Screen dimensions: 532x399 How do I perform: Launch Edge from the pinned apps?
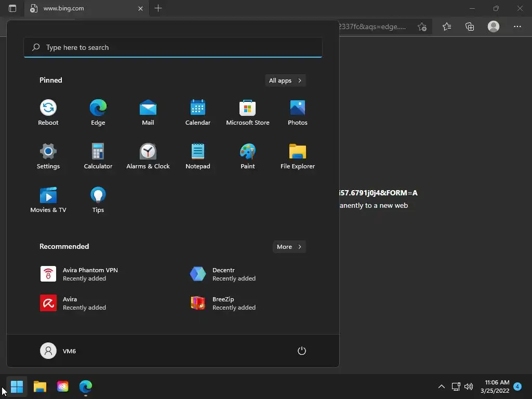[x=98, y=113]
